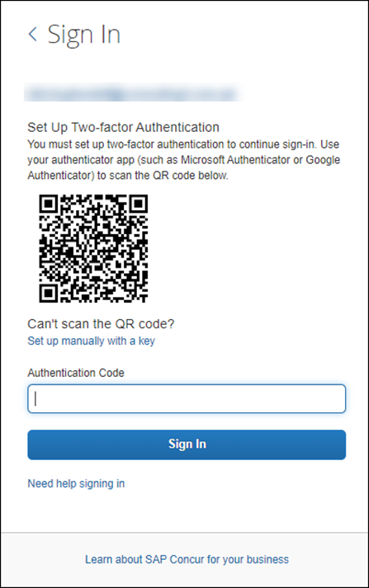This screenshot has width=369, height=588.
Task: Click the two-factor instructions paragraph
Action: 183,160
